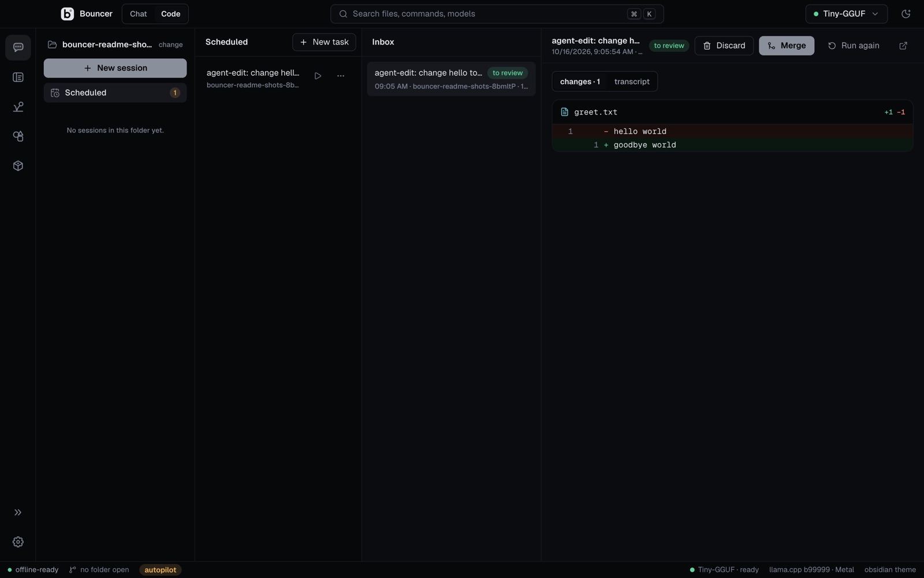
Task: Open the Scheduled item in sidebar
Action: (115, 92)
